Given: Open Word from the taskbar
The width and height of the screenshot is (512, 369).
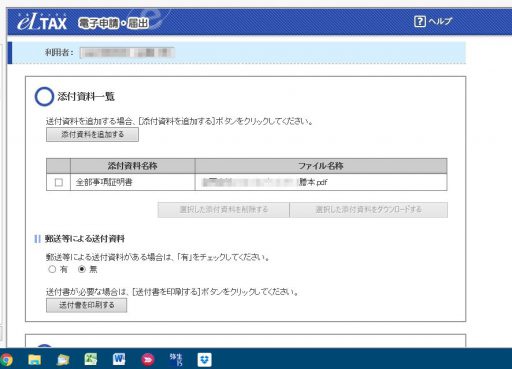Looking at the screenshot, I should coord(119,359).
